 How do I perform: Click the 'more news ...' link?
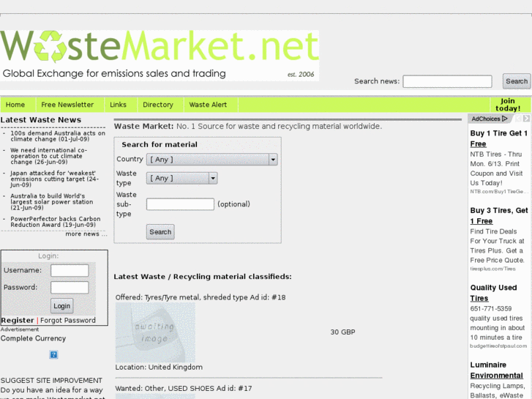point(86,234)
